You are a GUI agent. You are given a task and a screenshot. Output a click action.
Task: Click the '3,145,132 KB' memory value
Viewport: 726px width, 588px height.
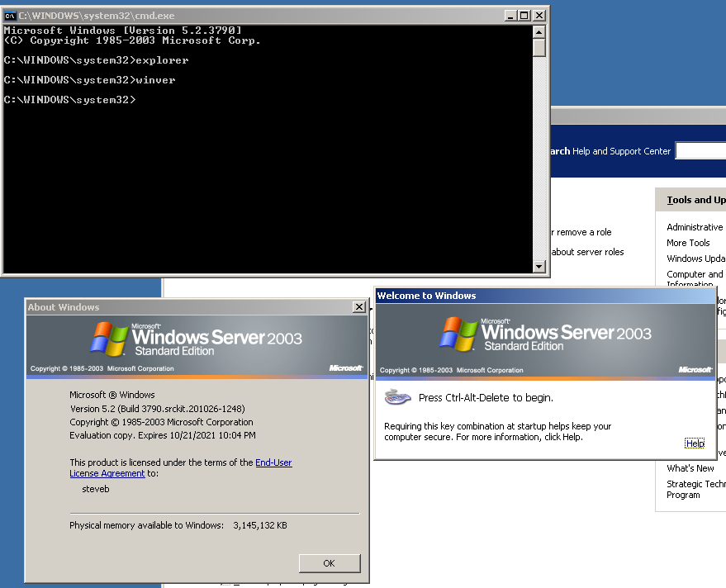[x=259, y=525]
